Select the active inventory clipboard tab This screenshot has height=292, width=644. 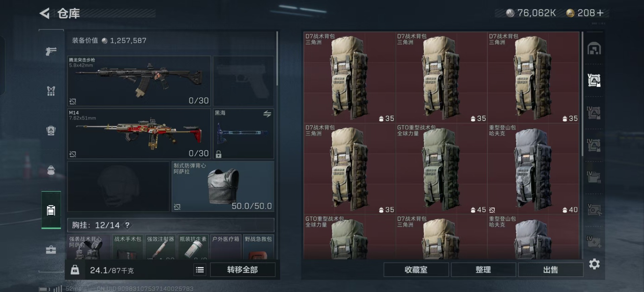pos(51,210)
